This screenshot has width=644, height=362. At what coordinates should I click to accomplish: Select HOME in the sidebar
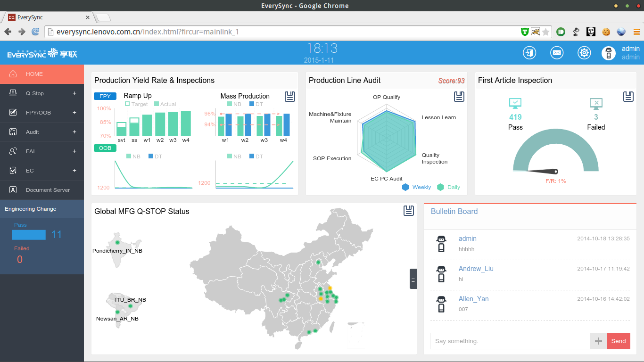pos(42,74)
